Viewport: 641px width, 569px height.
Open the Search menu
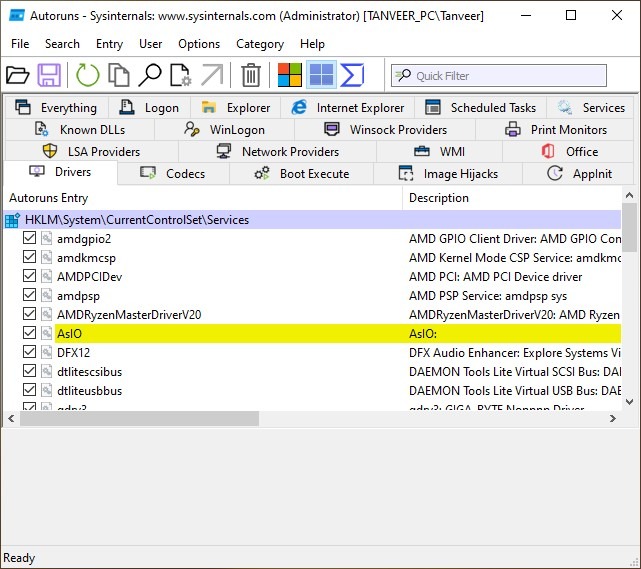tap(62, 44)
